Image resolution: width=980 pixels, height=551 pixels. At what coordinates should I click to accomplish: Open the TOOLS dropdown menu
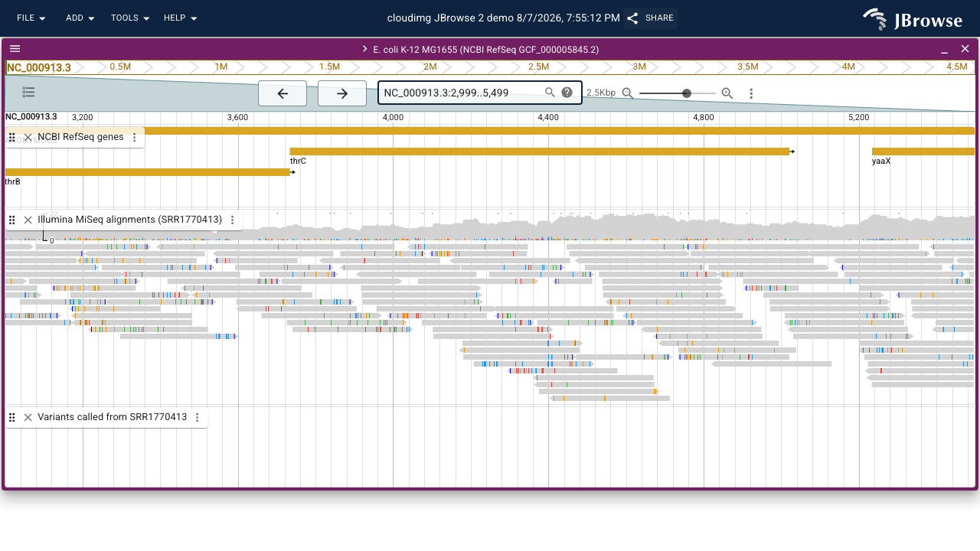click(x=130, y=18)
